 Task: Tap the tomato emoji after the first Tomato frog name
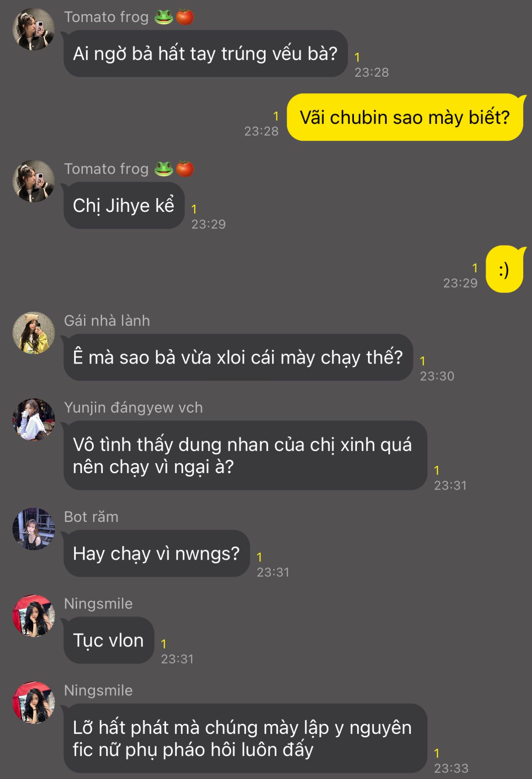[185, 17]
